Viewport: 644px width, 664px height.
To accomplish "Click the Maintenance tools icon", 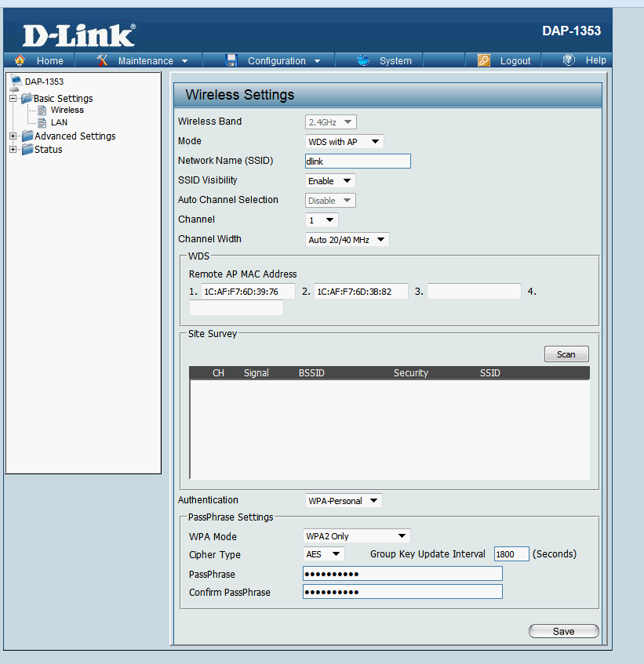I will 102,60.
